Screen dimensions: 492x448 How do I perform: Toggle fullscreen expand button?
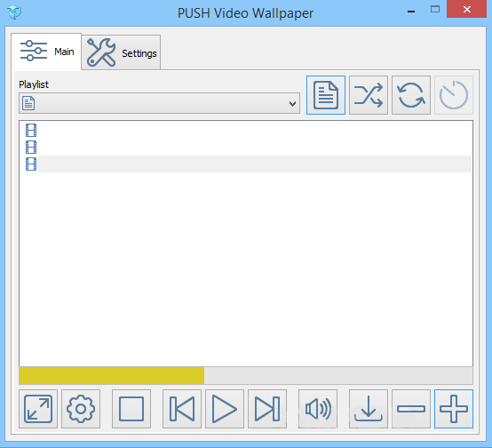[38, 409]
